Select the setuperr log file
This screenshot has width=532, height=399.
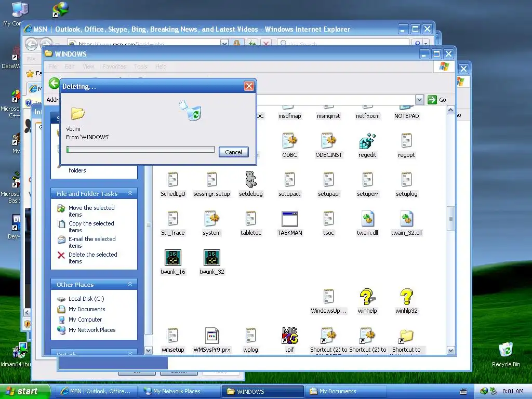367,180
